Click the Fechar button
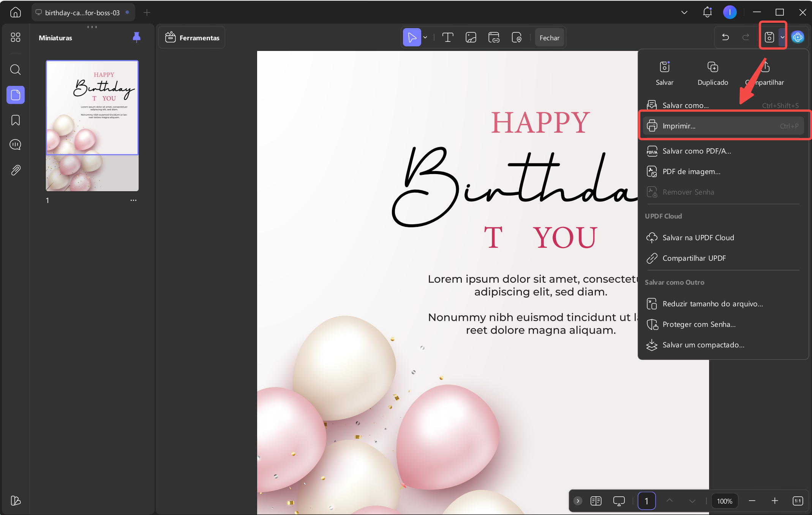The height and width of the screenshot is (515, 812). [549, 37]
